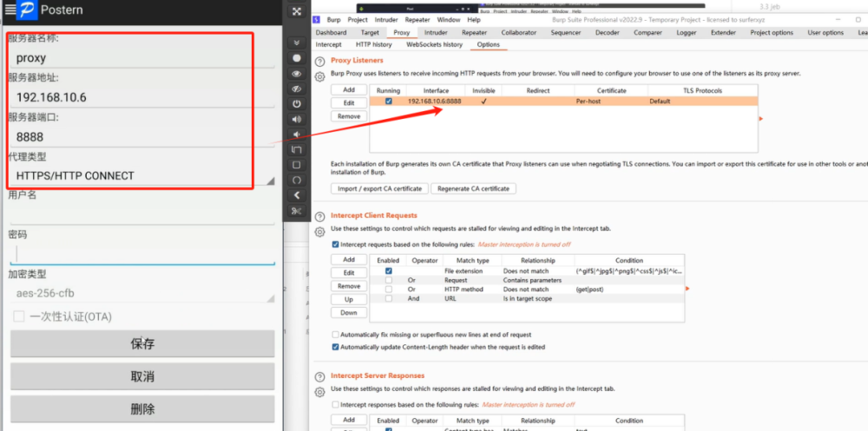The image size is (868, 431).
Task: Click emulator fullscreen expand icon
Action: coord(297,11)
